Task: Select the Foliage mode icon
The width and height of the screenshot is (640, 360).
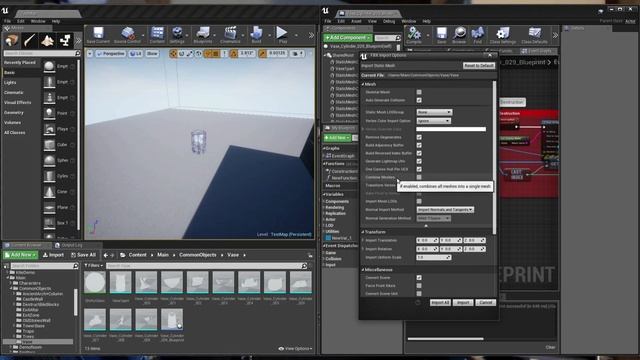Action: 65,40
